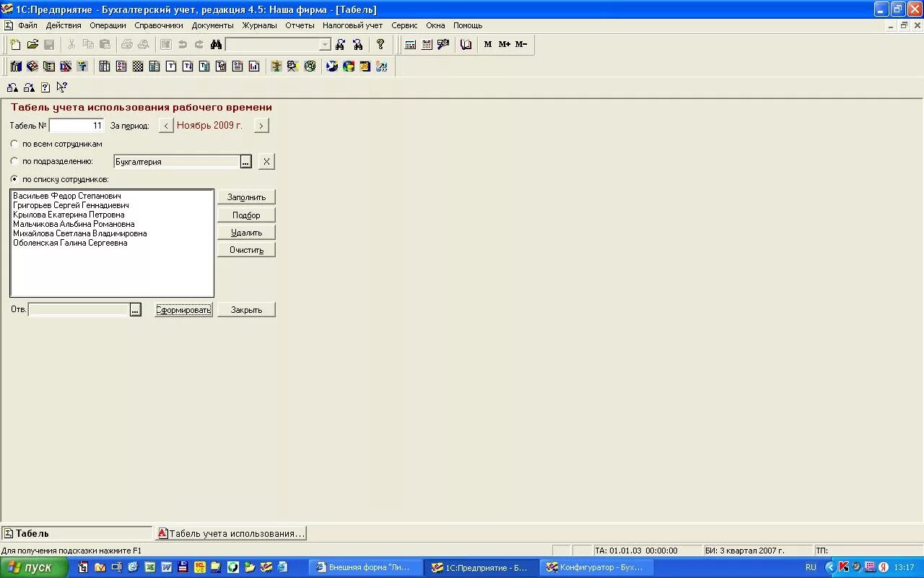This screenshot has width=924, height=578.
Task: Click the пуск Start button
Action: pyautogui.click(x=34, y=567)
